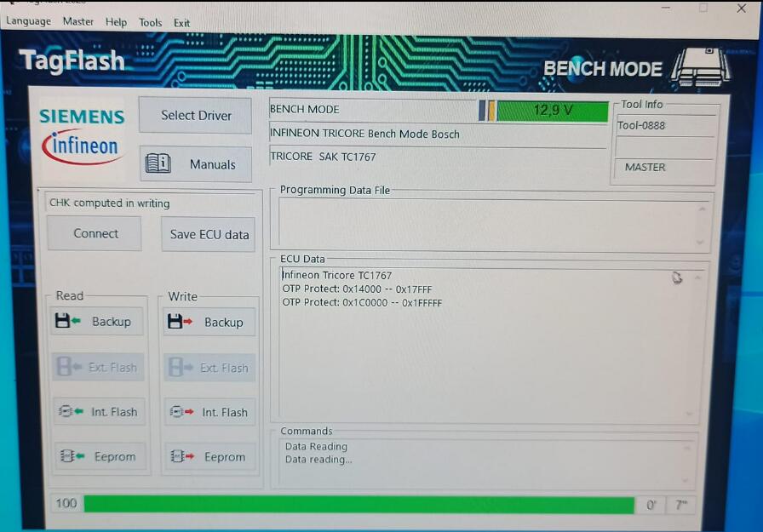Open the Tools menu
This screenshot has height=532, width=763.
point(150,23)
